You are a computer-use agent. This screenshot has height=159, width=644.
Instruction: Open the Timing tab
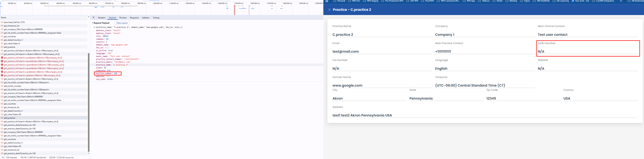click(156, 18)
